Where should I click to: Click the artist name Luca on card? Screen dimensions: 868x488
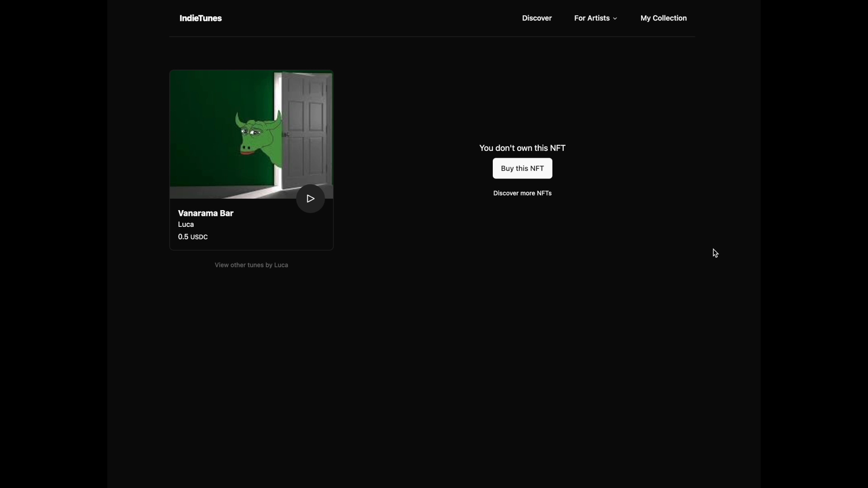click(x=186, y=225)
